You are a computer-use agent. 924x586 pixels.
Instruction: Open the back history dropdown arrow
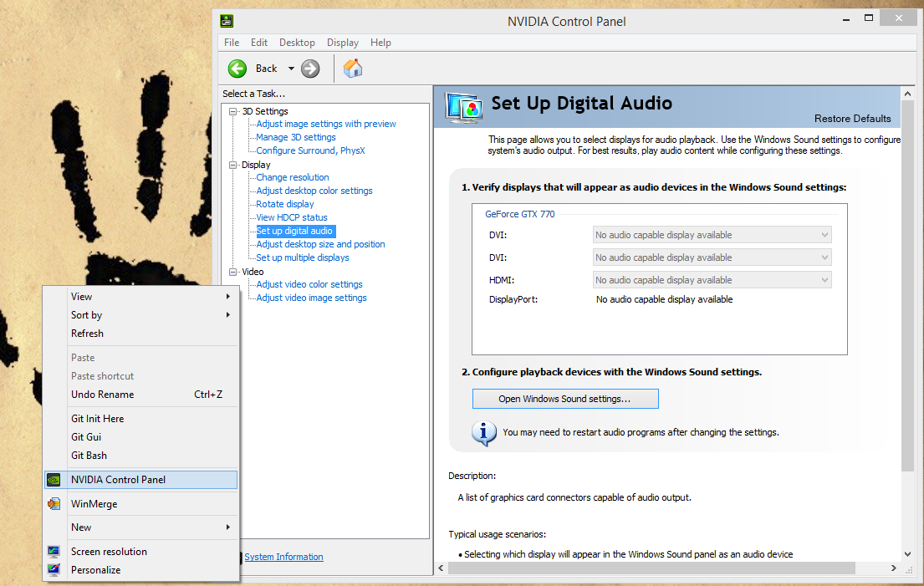pos(291,69)
